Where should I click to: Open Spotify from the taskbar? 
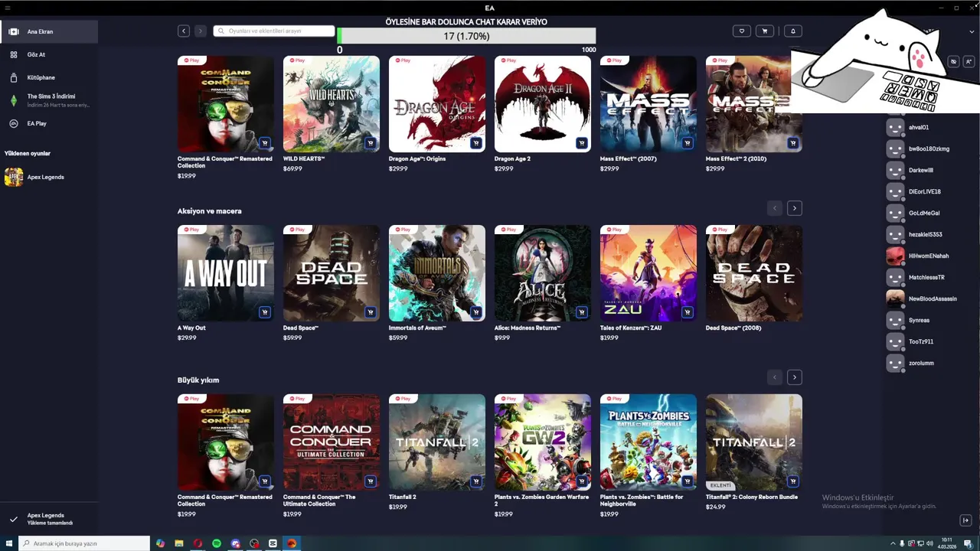pyautogui.click(x=217, y=543)
